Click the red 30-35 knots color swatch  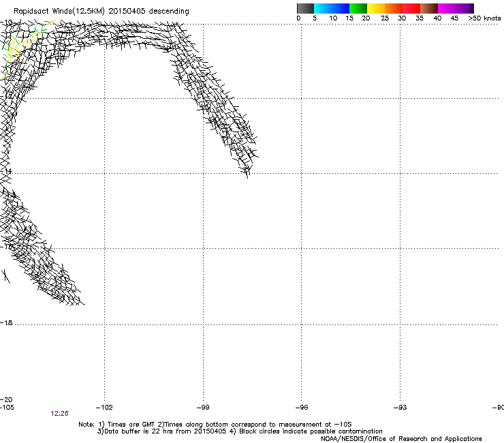(x=411, y=8)
